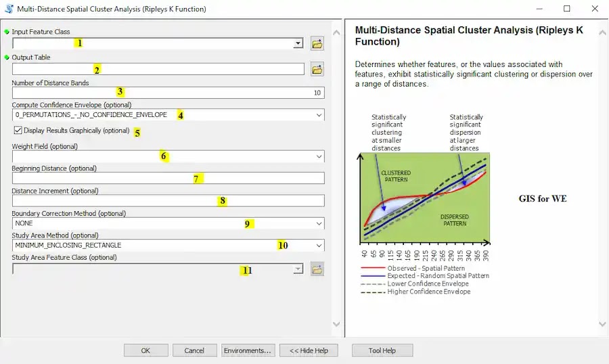Open the Study Area Feature Class browse folder icon
Viewport: 609px width, 364px height.
[317, 269]
